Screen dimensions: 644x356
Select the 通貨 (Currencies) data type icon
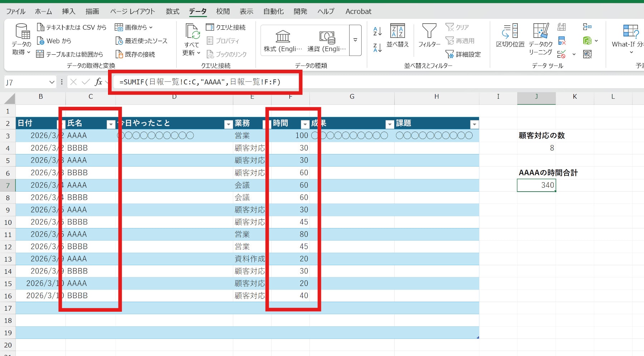327,36
